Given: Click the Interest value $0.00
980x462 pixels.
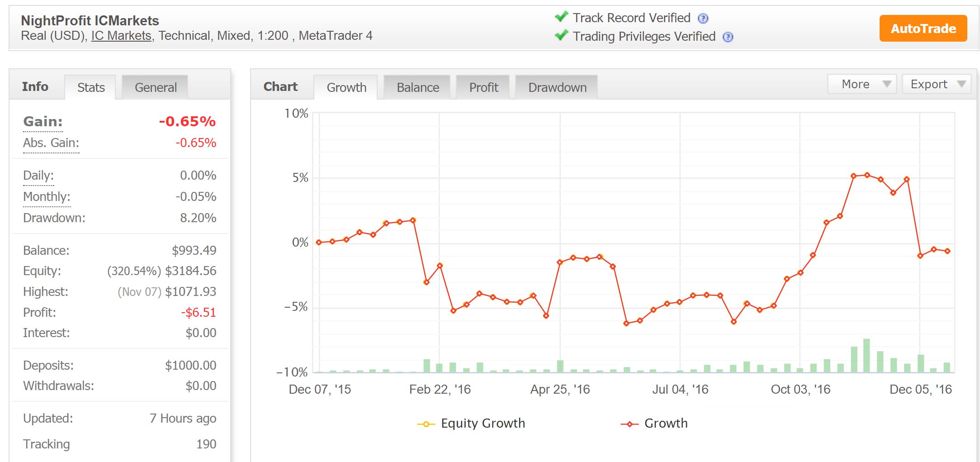Looking at the screenshot, I should click(x=201, y=333).
